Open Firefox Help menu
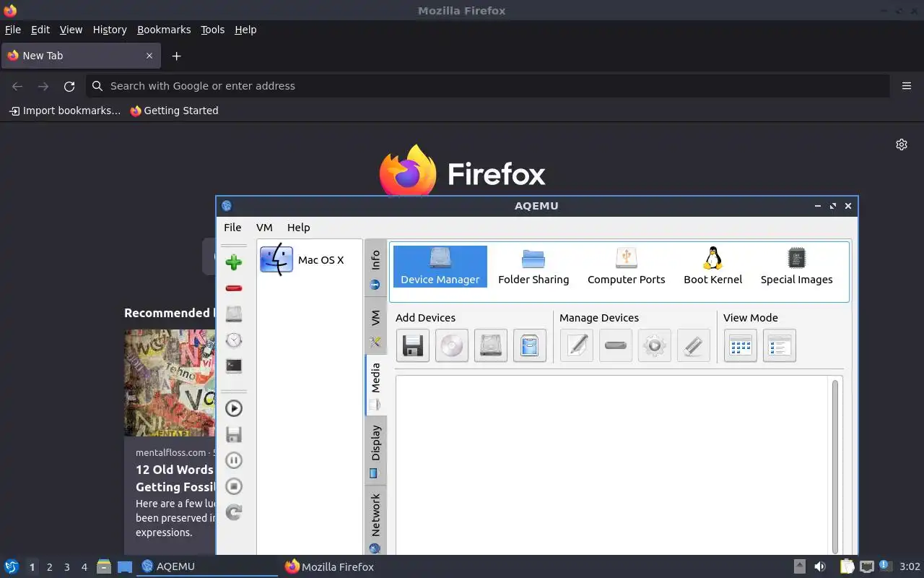This screenshot has height=578, width=924. pyautogui.click(x=245, y=30)
